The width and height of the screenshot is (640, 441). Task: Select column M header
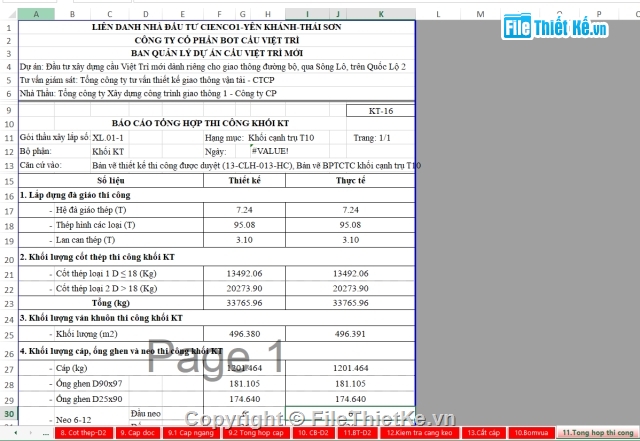coord(480,14)
